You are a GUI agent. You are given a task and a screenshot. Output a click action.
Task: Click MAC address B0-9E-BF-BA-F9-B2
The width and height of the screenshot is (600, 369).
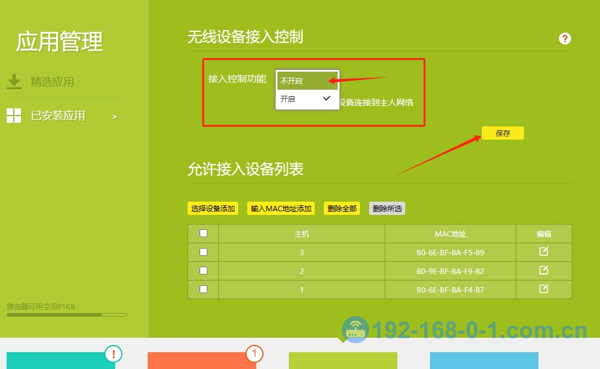450,271
